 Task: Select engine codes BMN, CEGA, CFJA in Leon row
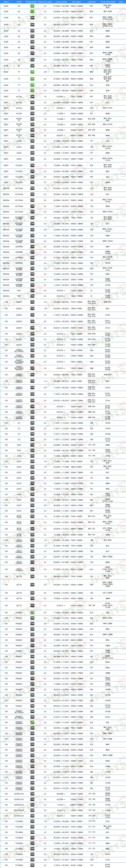107,159
